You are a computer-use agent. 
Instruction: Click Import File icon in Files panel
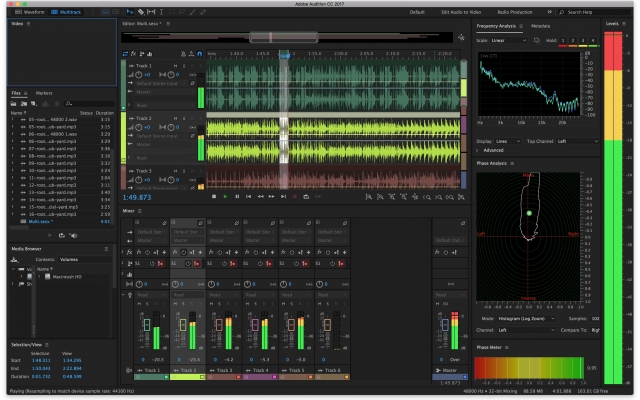pyautogui.click(x=24, y=104)
